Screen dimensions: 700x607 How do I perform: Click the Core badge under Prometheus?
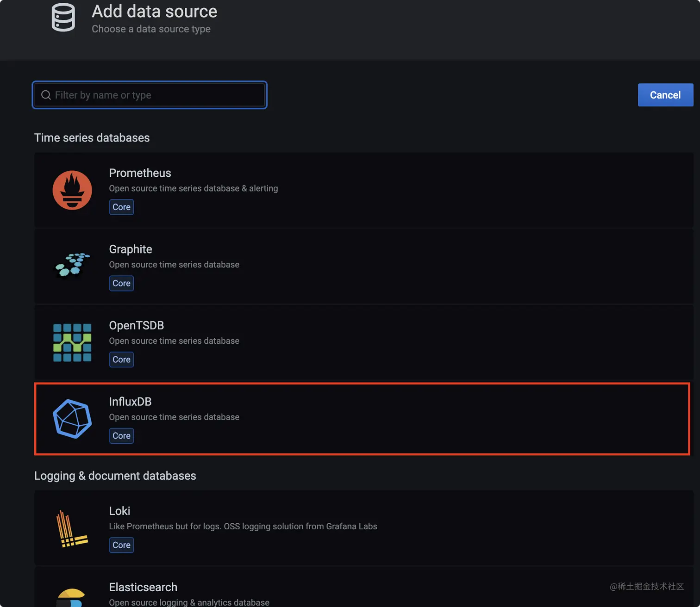(x=121, y=207)
